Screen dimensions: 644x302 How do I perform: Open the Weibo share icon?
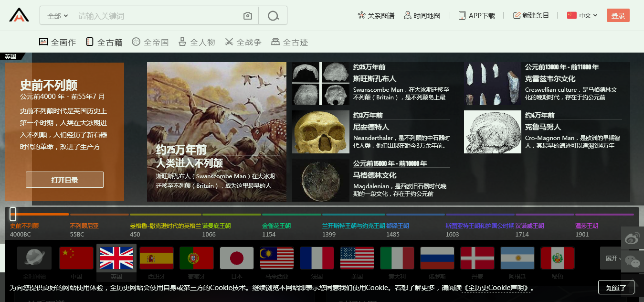pos(633,238)
